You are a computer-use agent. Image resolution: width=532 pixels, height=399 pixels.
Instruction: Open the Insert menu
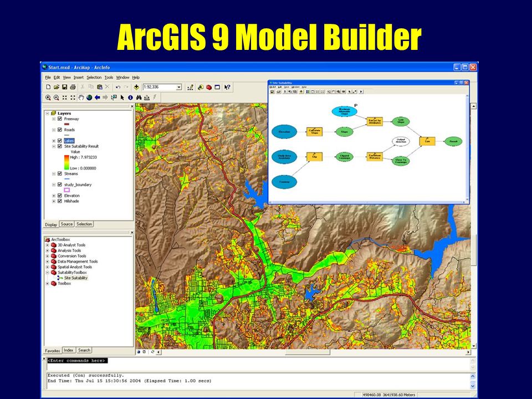(x=78, y=78)
